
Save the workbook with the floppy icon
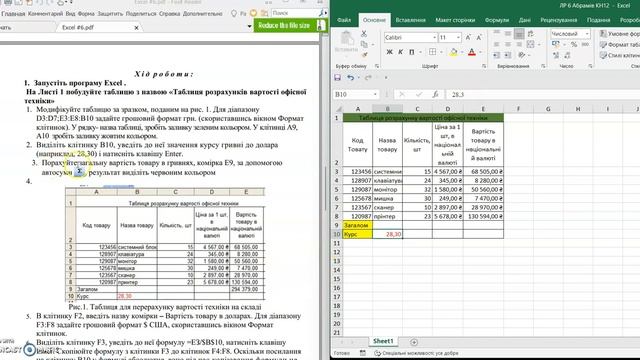click(338, 78)
